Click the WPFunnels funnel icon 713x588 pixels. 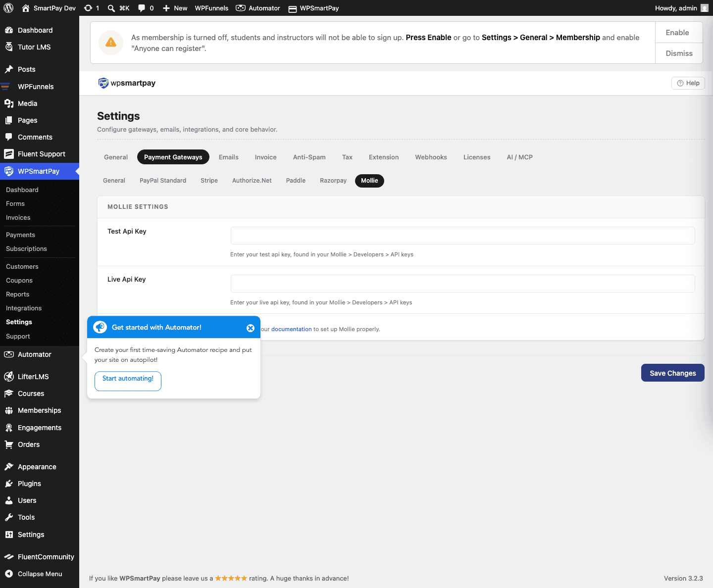[x=6, y=87]
